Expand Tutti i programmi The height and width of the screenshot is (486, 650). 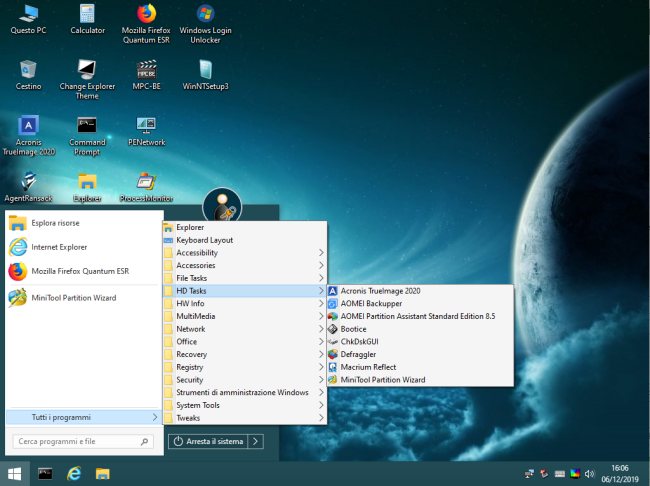83,417
